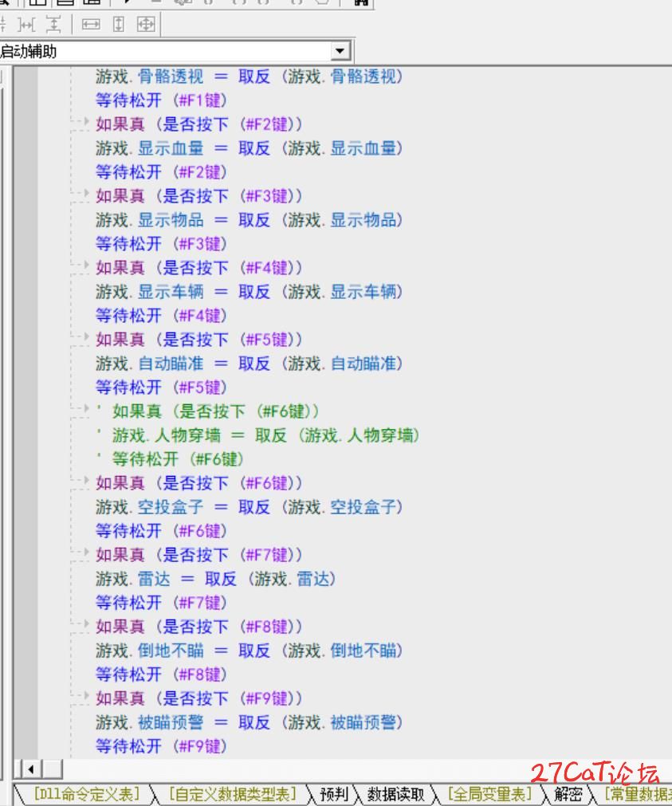Select the 游戏.倒地不瞄 = 取反 line
Image resolution: width=672 pixels, height=806 pixels.
(249, 651)
